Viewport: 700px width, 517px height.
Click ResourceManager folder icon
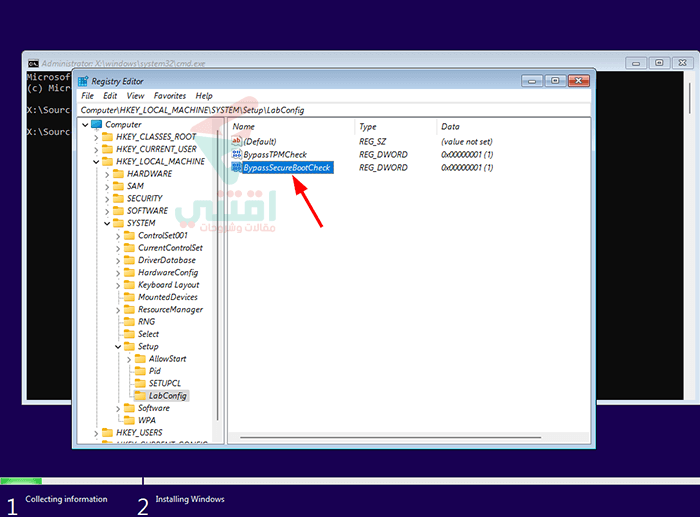(129, 309)
